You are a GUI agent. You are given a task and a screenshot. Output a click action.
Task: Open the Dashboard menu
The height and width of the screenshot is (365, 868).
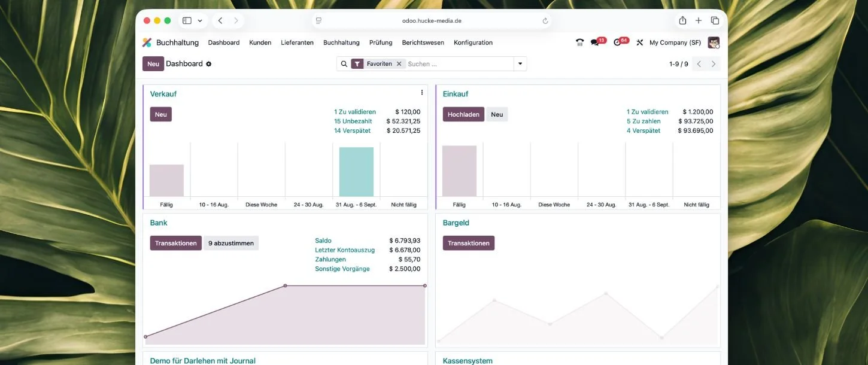point(224,42)
